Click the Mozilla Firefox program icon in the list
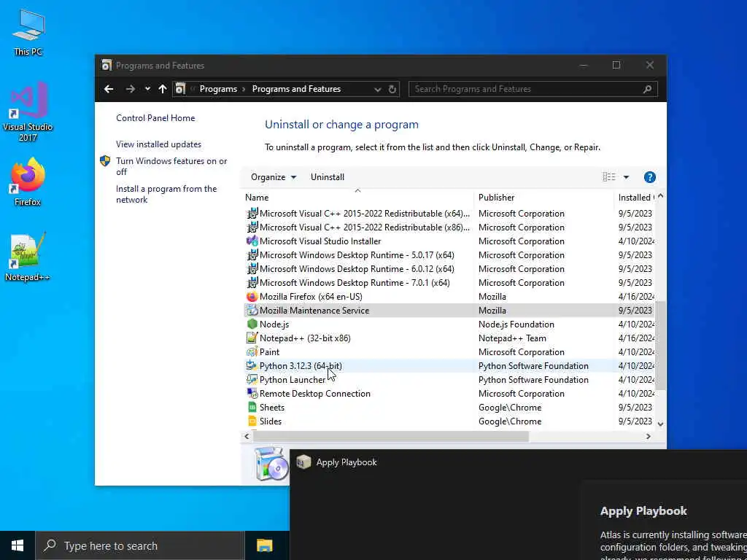This screenshot has height=560, width=747. tap(252, 297)
